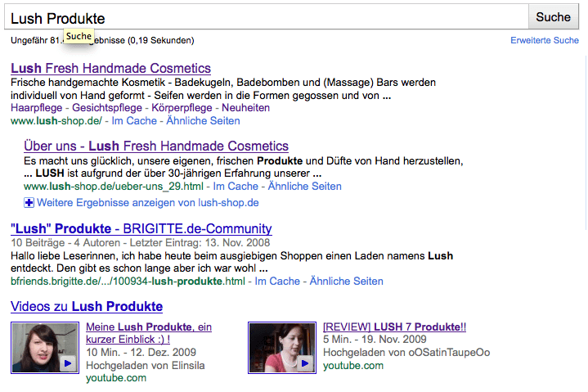Focus the Lush Produkte search field
This screenshot has width=588, height=392.
[x=267, y=17]
